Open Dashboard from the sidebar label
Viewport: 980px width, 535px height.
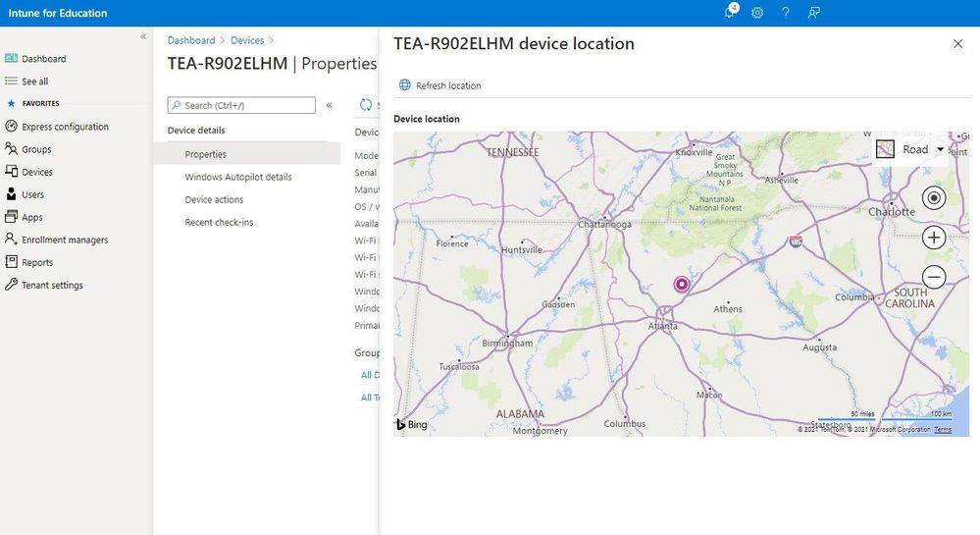point(44,59)
